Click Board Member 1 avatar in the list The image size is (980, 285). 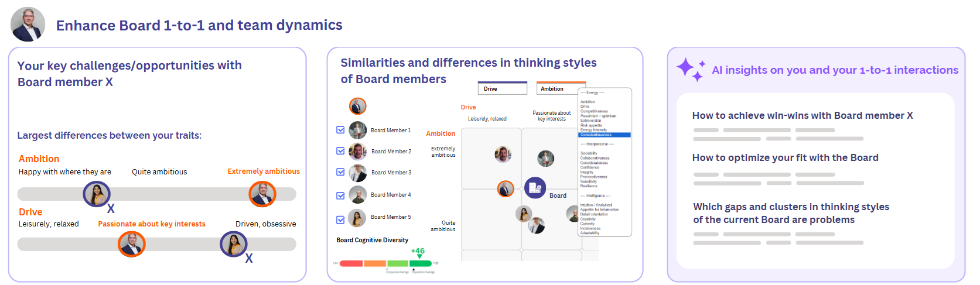pyautogui.click(x=358, y=131)
